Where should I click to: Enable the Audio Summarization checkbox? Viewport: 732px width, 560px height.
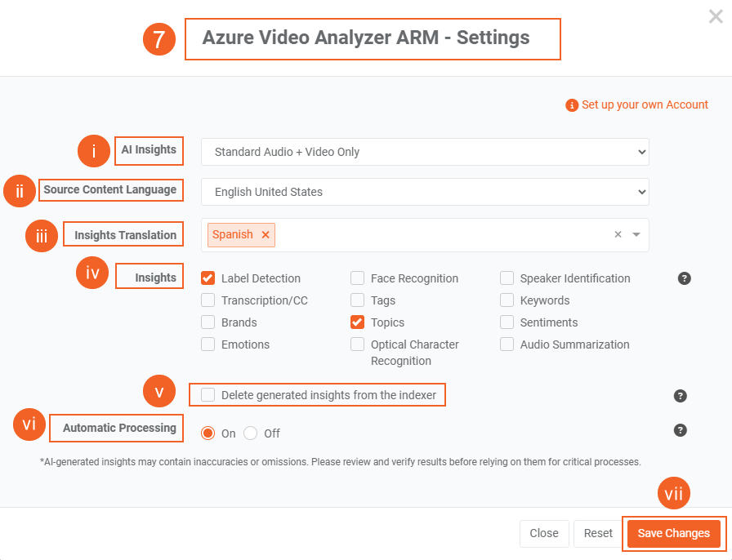(x=507, y=344)
